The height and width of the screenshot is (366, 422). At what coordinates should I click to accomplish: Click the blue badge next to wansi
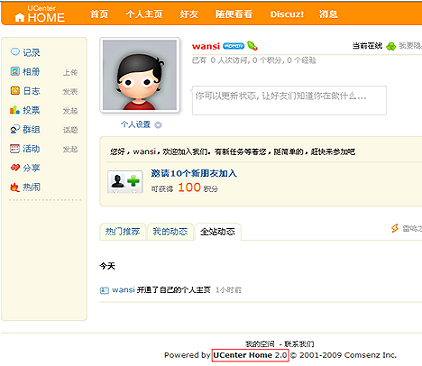(233, 46)
